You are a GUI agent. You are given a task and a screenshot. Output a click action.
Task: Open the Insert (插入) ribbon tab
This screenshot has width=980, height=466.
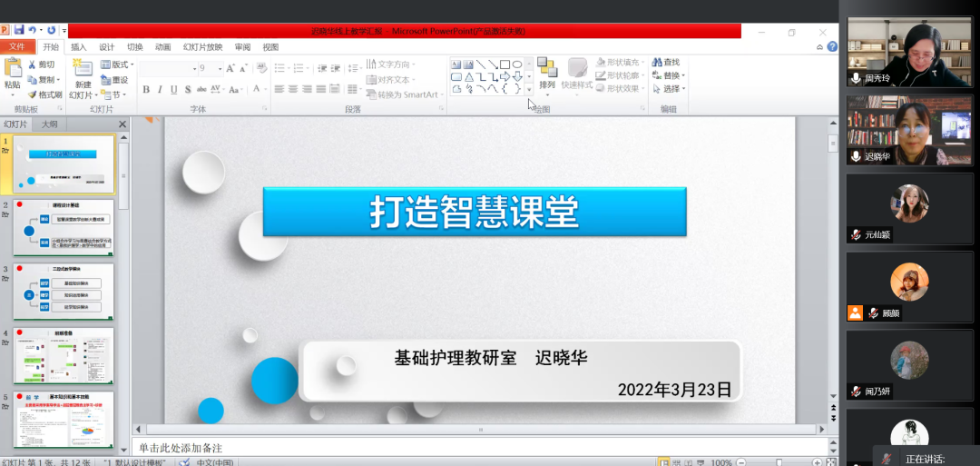[78, 47]
